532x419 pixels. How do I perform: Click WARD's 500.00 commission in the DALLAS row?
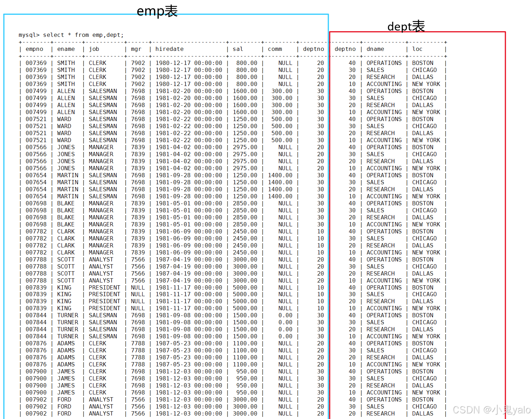[282, 133]
